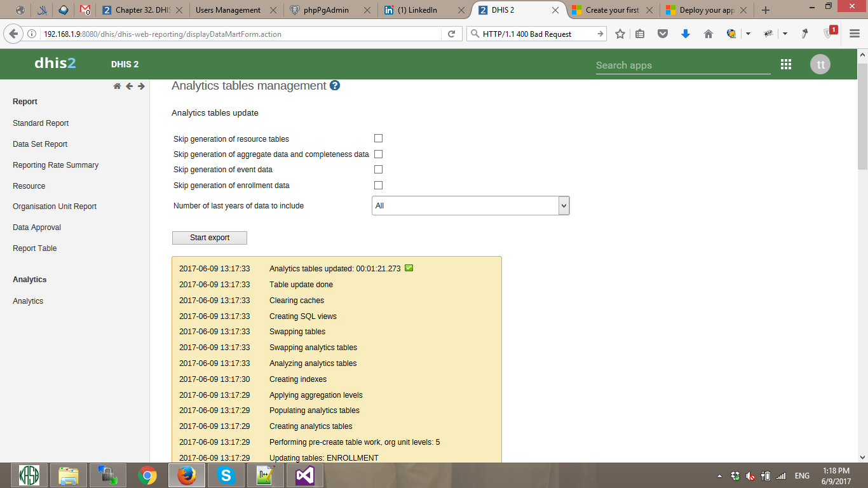Open the Data Approval link
This screenshot has height=488, width=868.
pyautogui.click(x=37, y=227)
